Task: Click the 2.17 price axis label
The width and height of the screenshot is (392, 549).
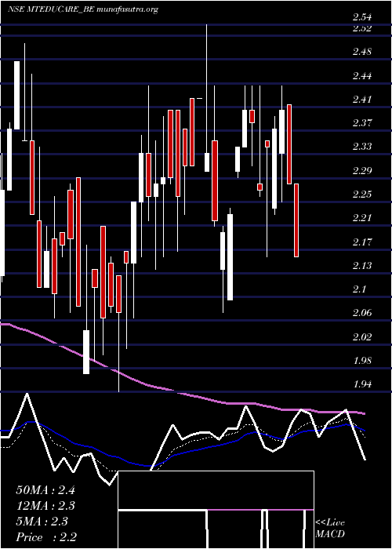Action: click(x=362, y=242)
